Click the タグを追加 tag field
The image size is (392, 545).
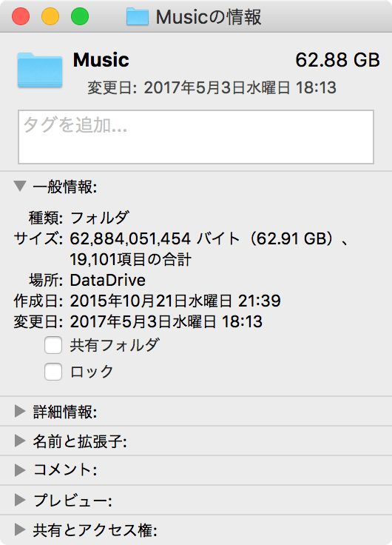pyautogui.click(x=196, y=137)
